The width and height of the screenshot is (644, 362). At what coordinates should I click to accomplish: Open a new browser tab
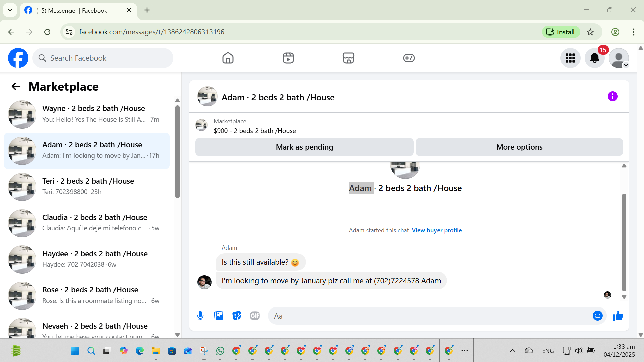[x=147, y=10]
